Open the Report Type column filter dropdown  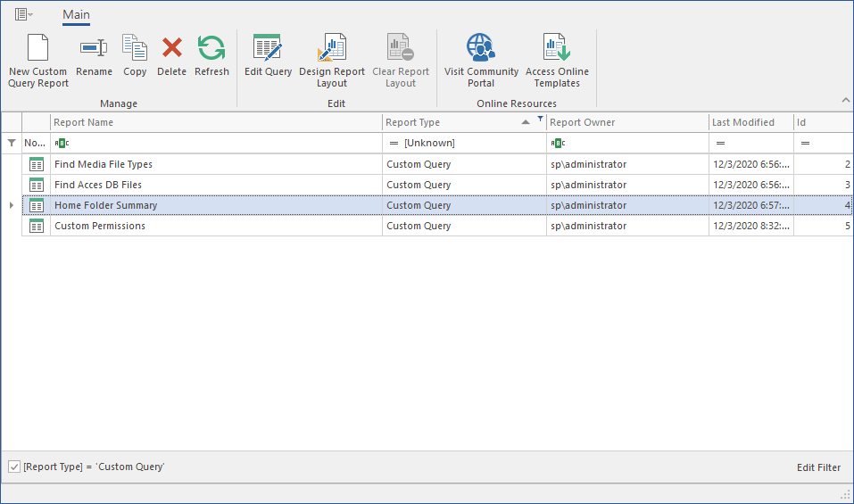click(540, 119)
